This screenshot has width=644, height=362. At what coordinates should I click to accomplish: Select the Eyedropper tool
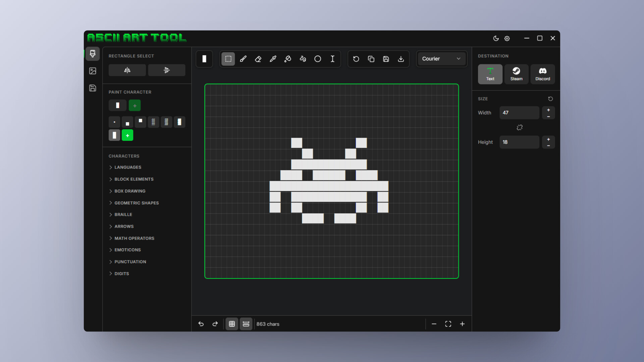pyautogui.click(x=273, y=59)
